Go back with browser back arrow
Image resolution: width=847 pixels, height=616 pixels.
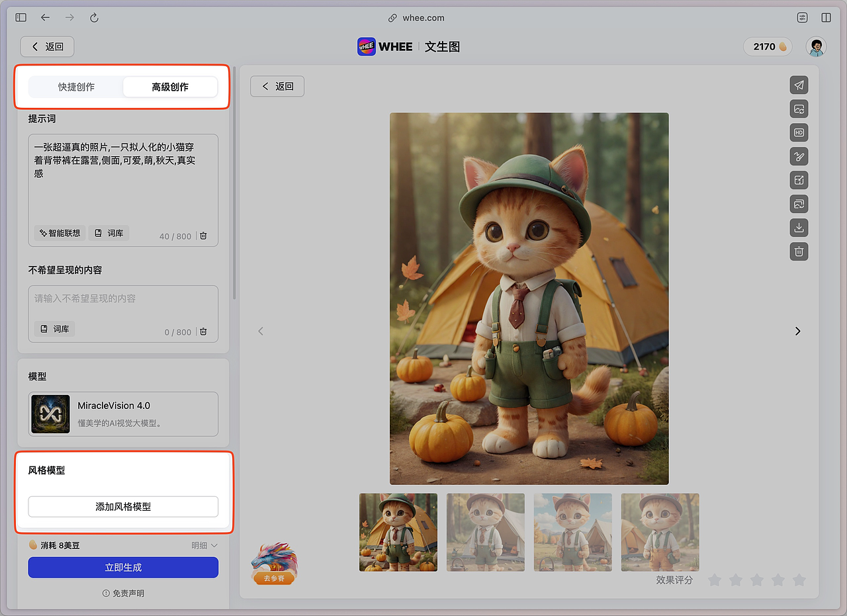coord(45,18)
